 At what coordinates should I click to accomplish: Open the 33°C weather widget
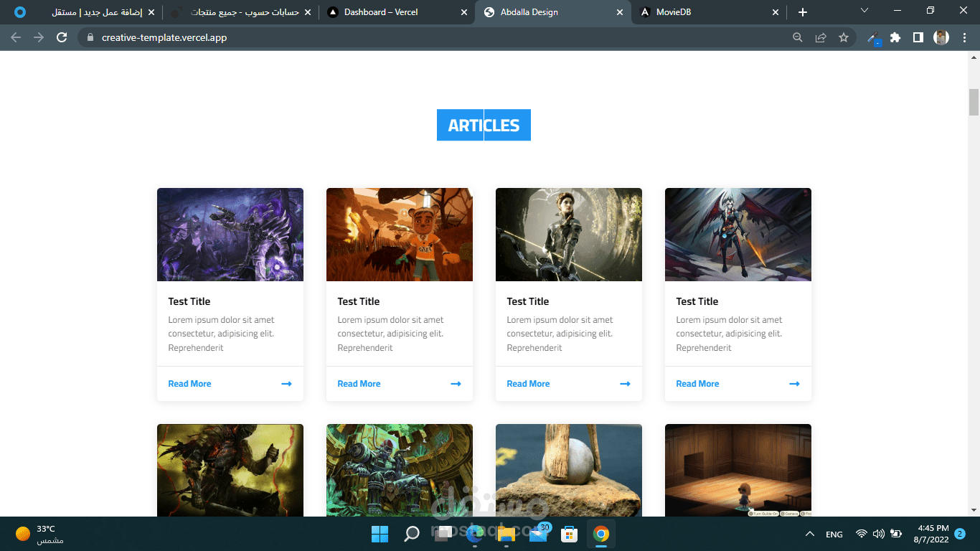[x=40, y=534]
